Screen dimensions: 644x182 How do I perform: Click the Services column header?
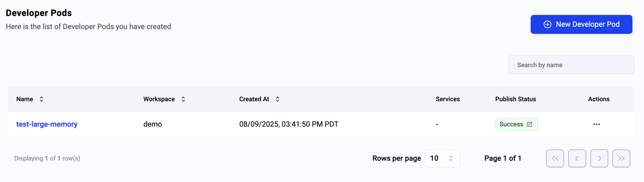(x=448, y=99)
